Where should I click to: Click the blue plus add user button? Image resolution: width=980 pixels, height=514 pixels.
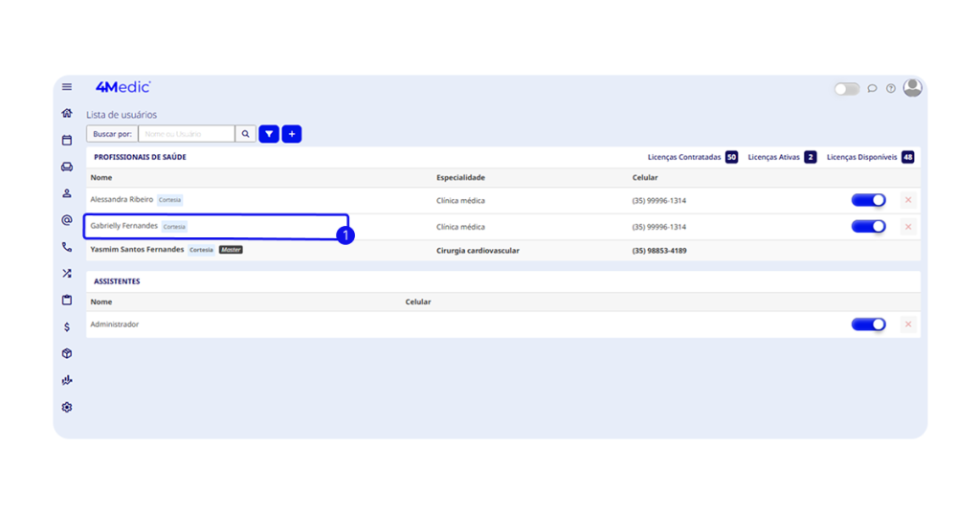pos(292,134)
